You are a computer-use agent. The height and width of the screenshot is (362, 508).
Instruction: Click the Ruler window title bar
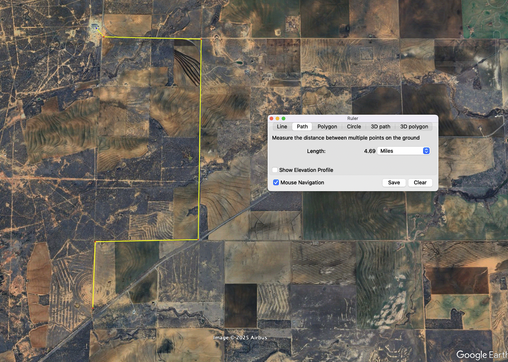tap(353, 118)
